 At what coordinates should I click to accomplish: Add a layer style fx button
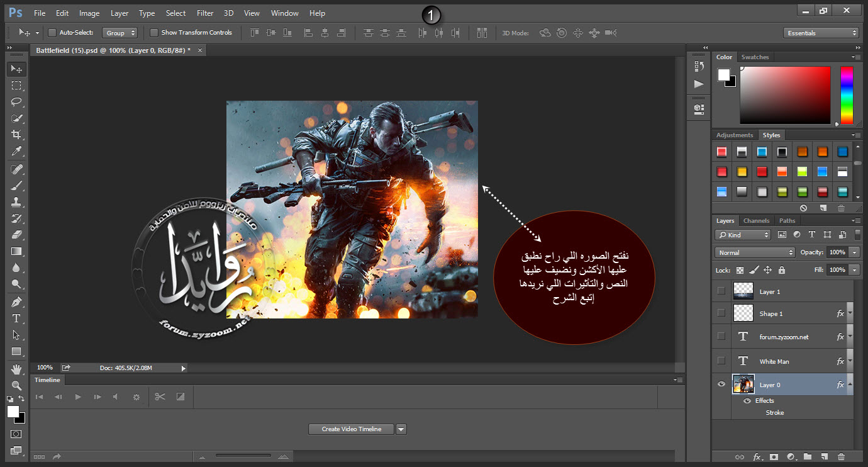(757, 457)
